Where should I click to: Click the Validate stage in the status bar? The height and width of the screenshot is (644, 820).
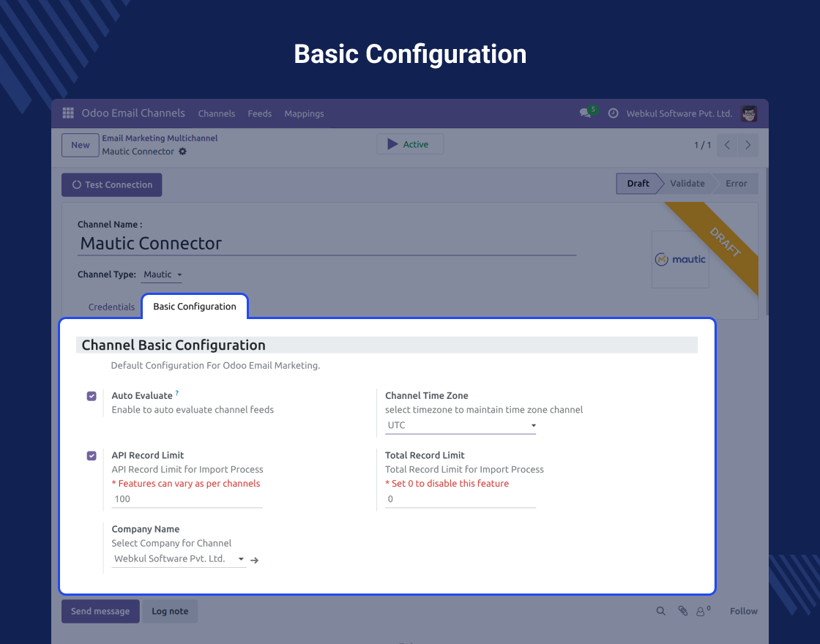pos(687,183)
